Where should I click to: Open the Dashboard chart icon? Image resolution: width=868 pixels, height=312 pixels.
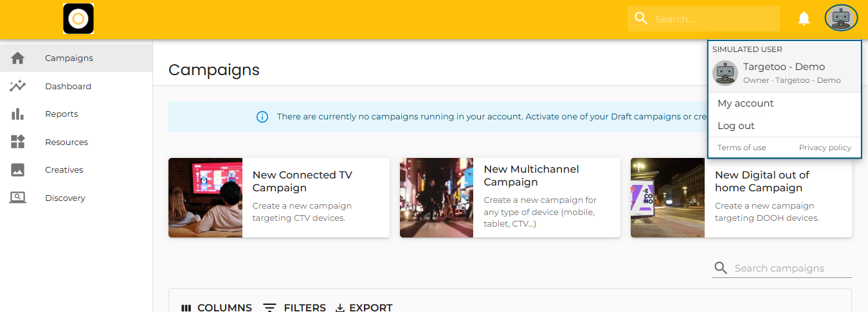(x=18, y=86)
